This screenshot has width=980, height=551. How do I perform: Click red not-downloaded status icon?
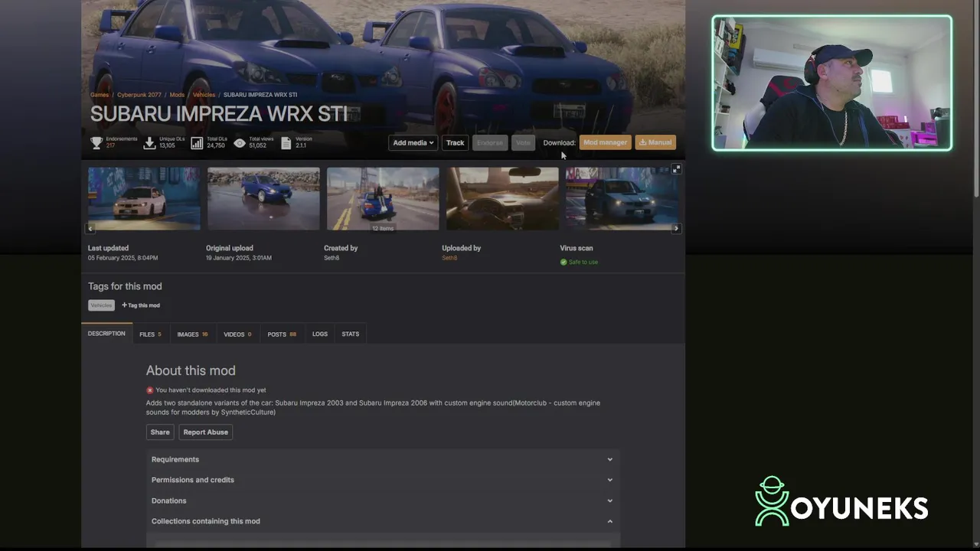[x=150, y=390]
